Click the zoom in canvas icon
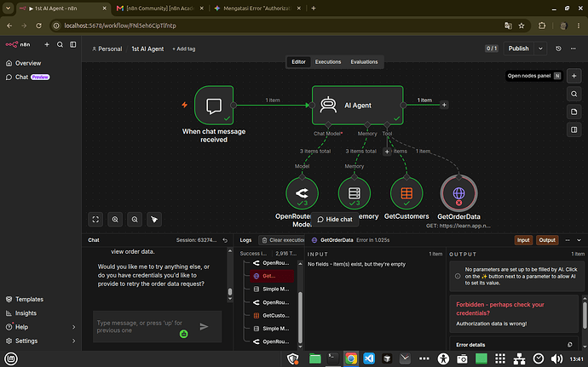The image size is (588, 367). pos(115,220)
